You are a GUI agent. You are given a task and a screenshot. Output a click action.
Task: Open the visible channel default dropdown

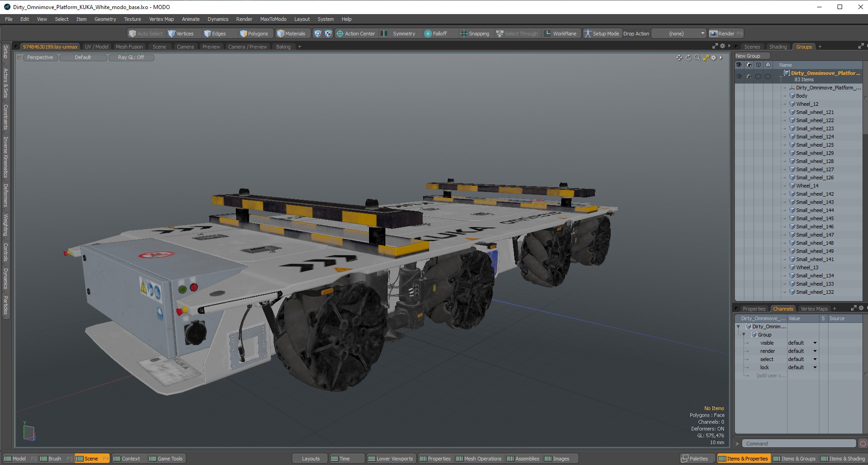coord(802,343)
